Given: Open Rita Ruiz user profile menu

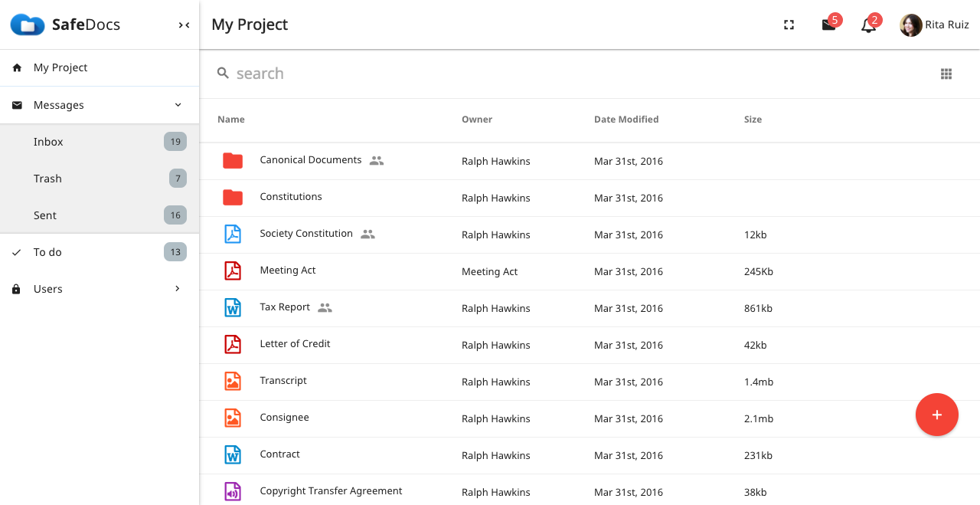Looking at the screenshot, I should (x=934, y=25).
